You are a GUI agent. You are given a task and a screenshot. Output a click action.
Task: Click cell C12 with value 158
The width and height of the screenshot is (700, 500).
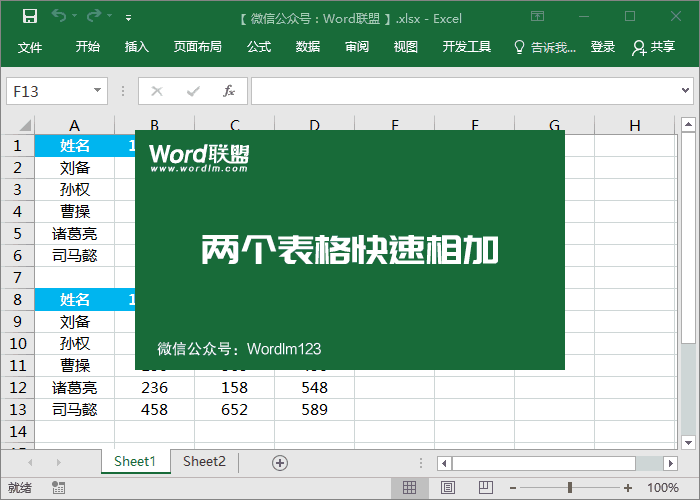tap(234, 388)
